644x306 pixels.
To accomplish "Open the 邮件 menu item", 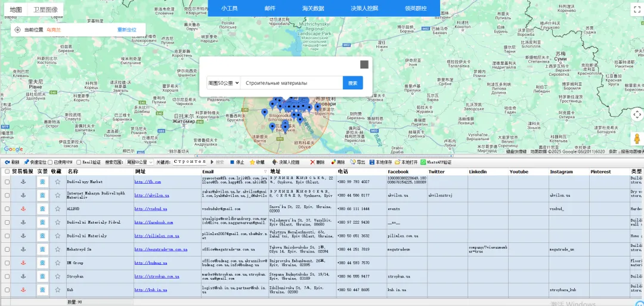I will [270, 8].
